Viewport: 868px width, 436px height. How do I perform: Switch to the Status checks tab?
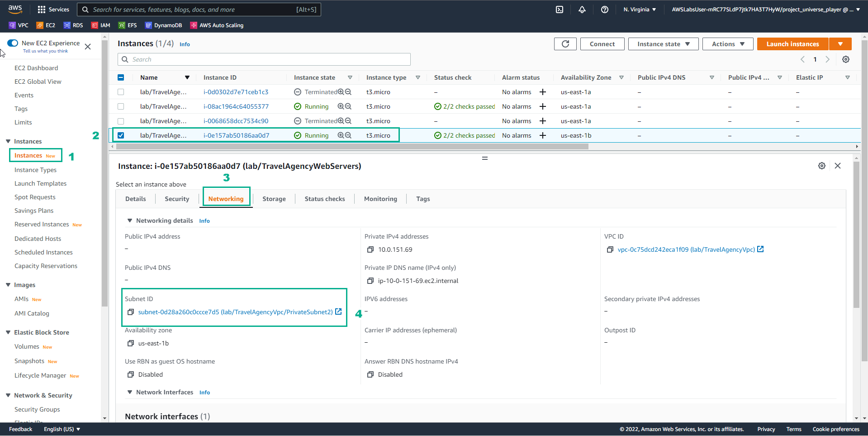(325, 199)
